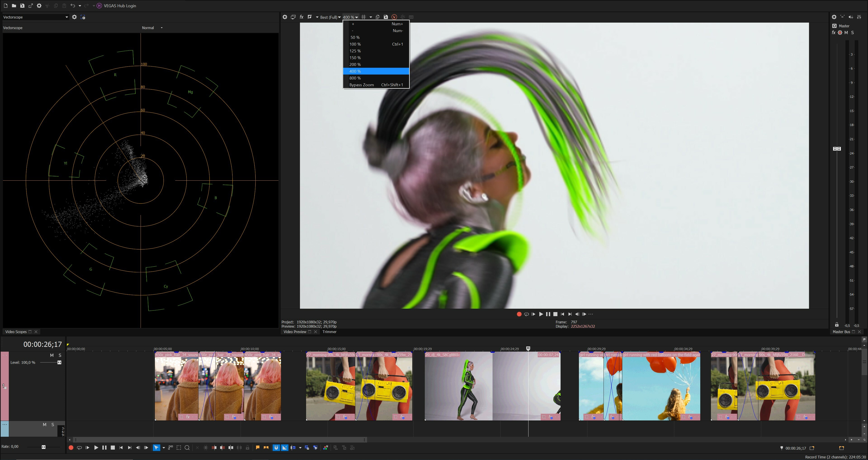
Task: Click the track Level slider handle
Action: tap(59, 362)
